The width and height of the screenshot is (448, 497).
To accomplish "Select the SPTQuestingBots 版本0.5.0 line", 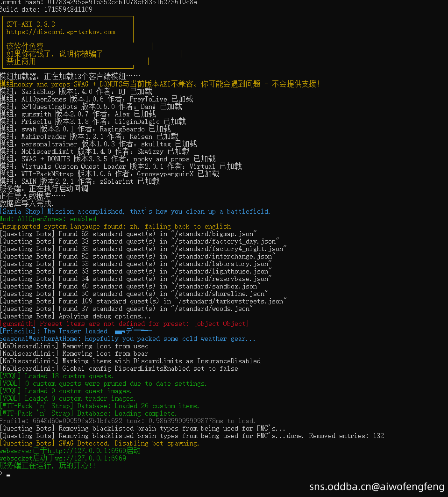I will click(x=91, y=107).
